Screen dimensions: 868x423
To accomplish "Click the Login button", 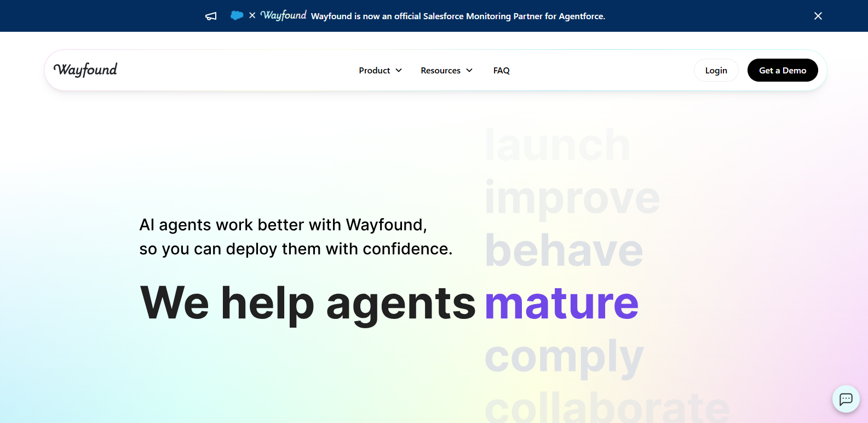I will [716, 70].
